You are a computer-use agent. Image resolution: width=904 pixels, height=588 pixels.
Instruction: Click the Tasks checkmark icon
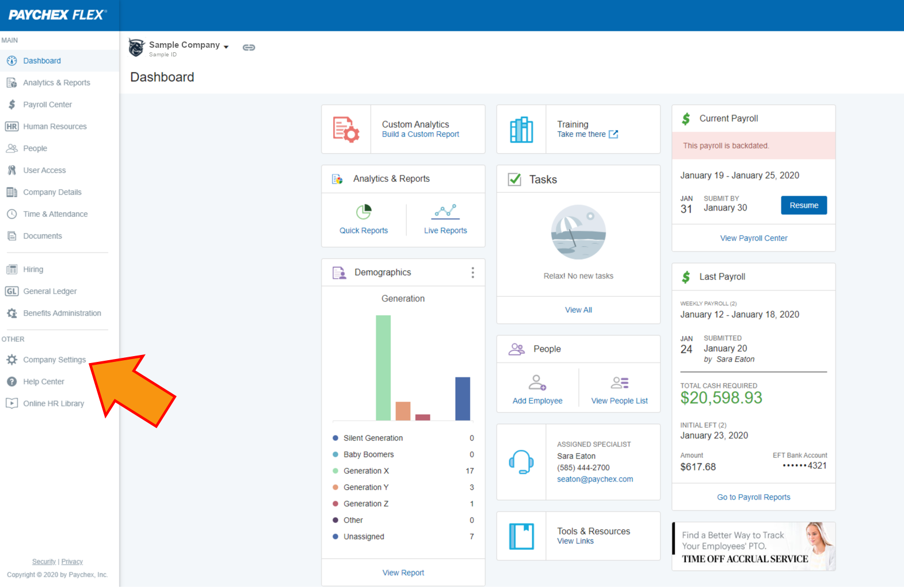[x=514, y=180]
